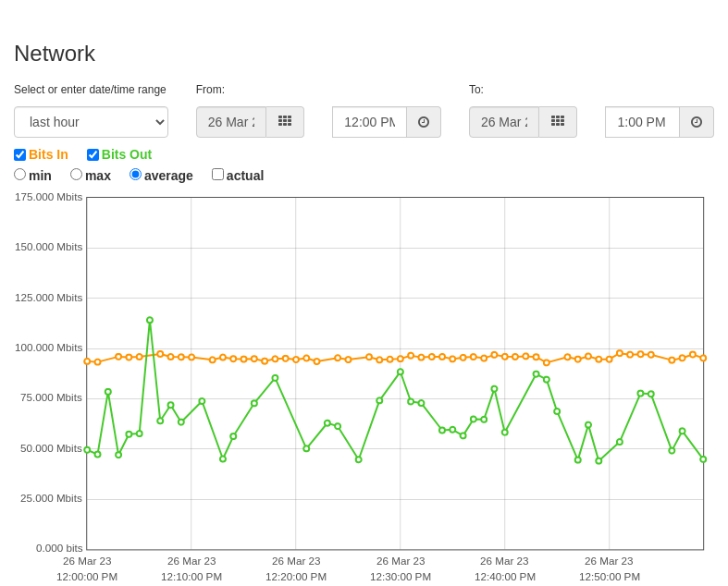This screenshot has width=728, height=586.
Task: Click the Bits Out legend label
Action: coord(127,154)
